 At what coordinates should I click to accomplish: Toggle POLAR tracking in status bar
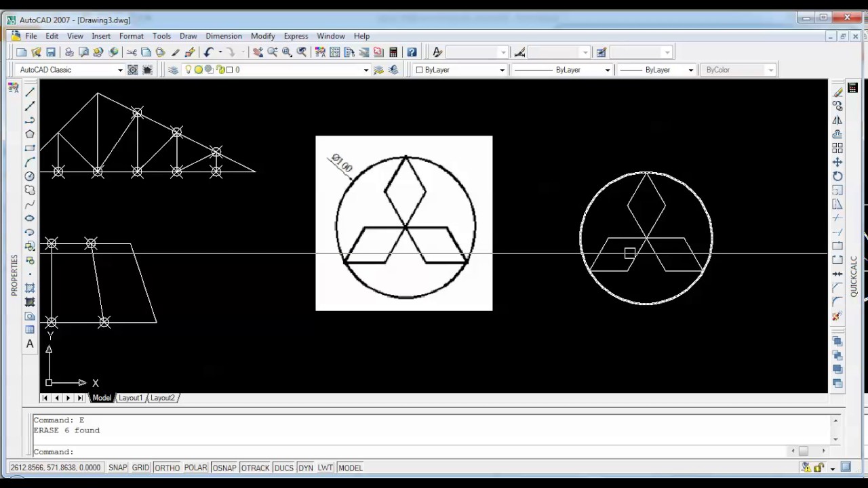(x=195, y=468)
